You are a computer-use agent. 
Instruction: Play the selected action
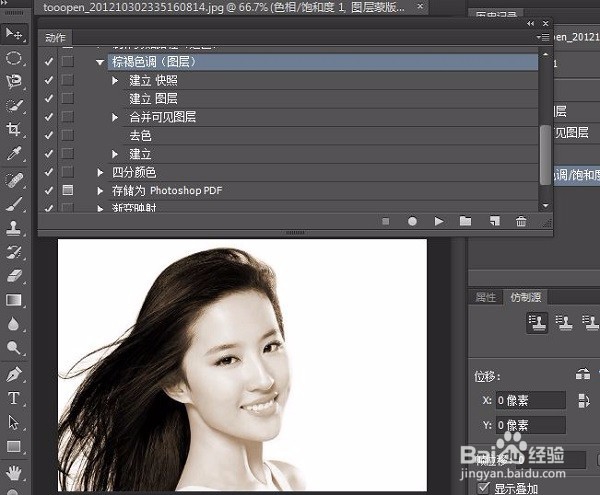(439, 221)
